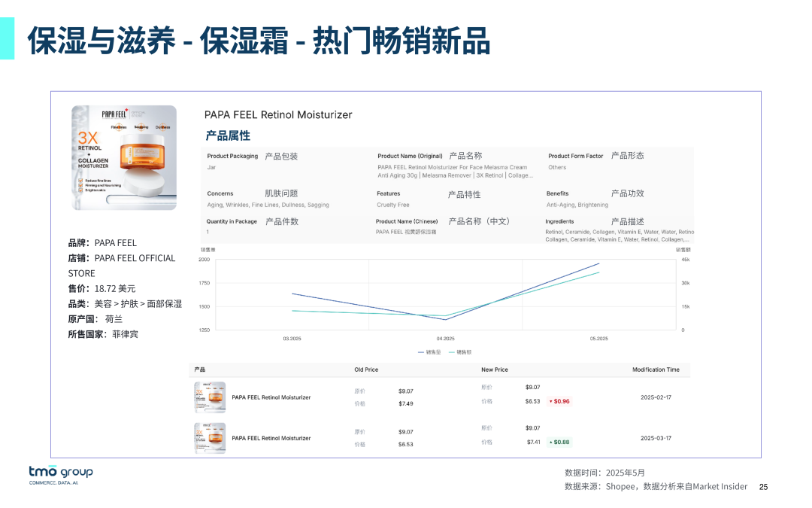The height and width of the screenshot is (508, 812).
Task: Select the Features label
Action: click(389, 194)
